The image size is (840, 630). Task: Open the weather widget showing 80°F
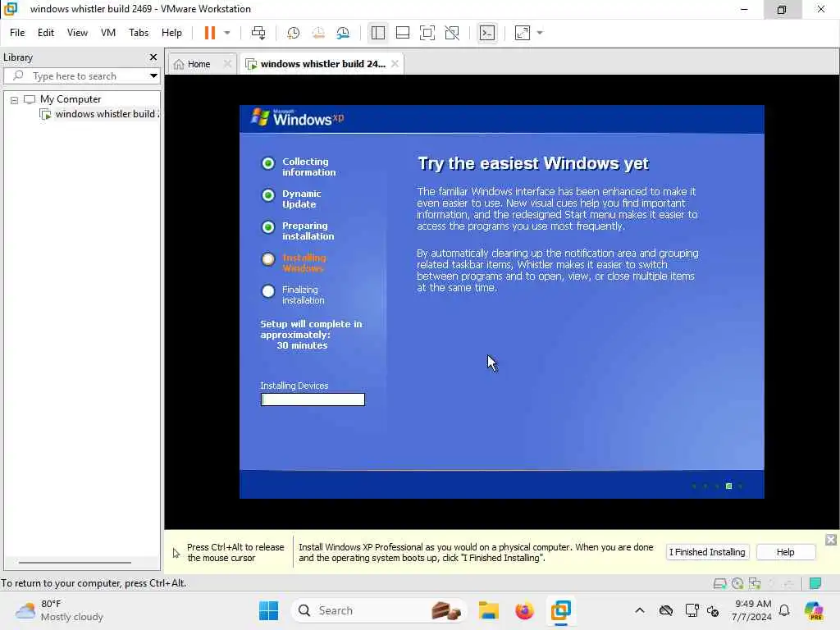(x=59, y=610)
